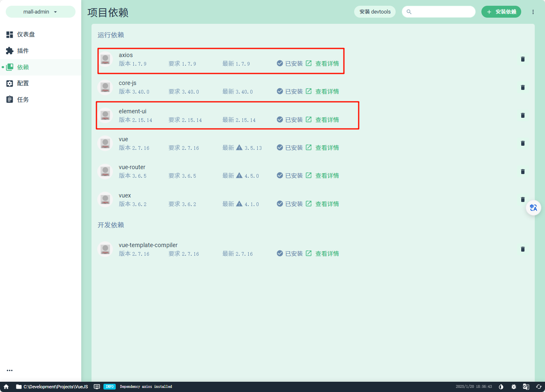Delete the core-js dependency
The height and width of the screenshot is (392, 545).
point(523,87)
